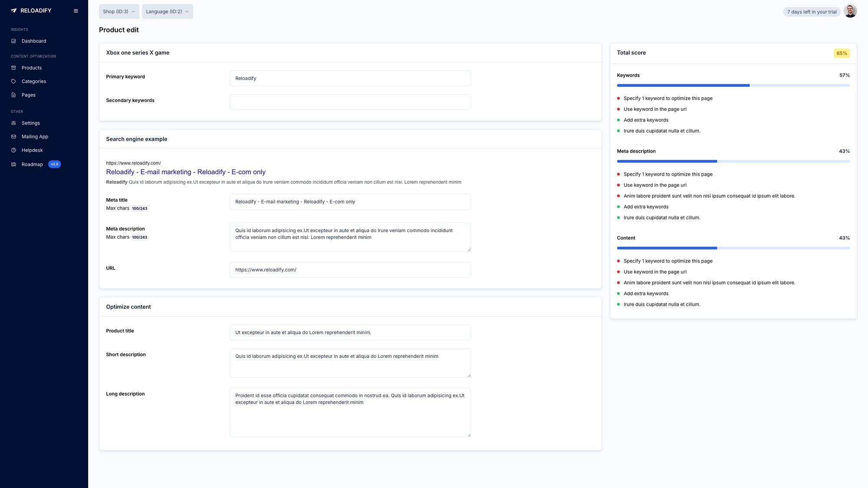Image resolution: width=868 pixels, height=488 pixels.
Task: Click the Mailing App envelope icon
Action: coord(14,136)
